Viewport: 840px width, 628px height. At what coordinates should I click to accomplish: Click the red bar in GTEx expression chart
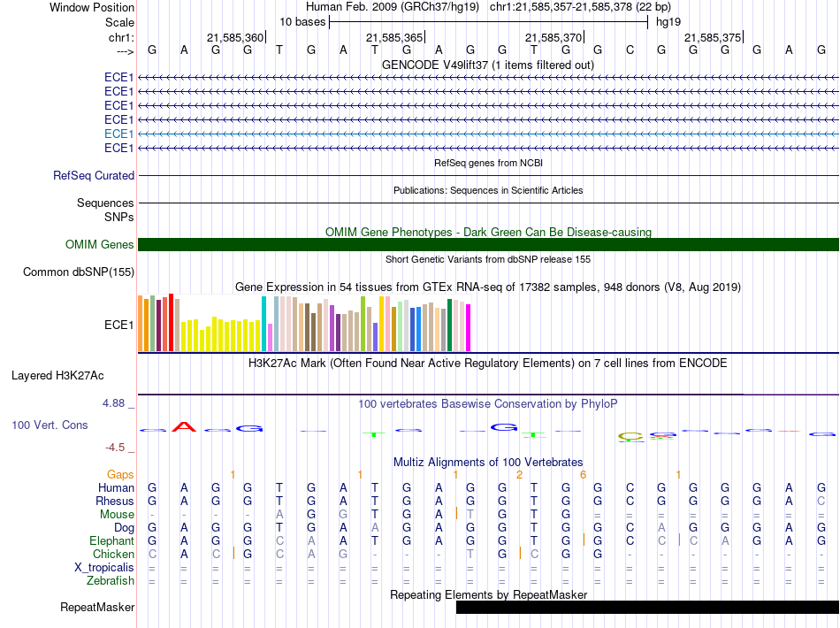tap(171, 322)
